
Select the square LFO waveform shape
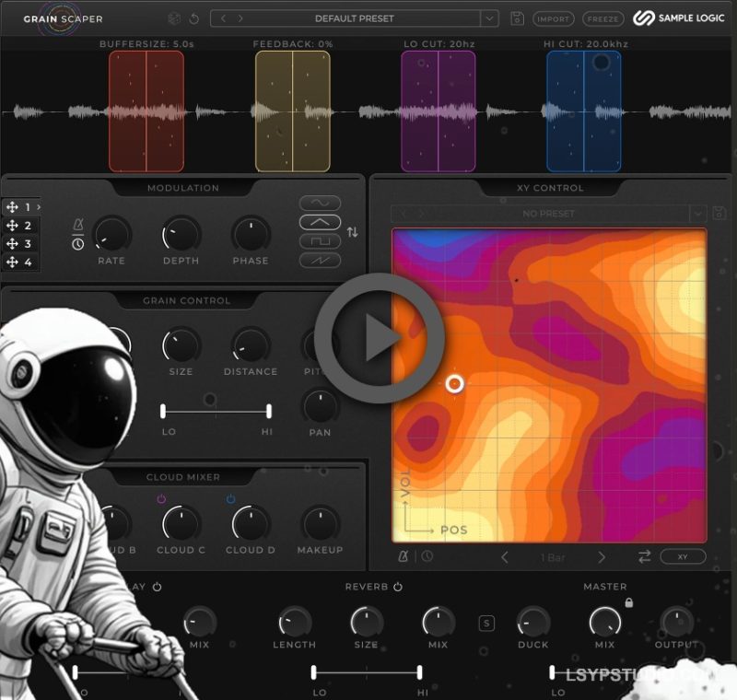pyautogui.click(x=321, y=241)
